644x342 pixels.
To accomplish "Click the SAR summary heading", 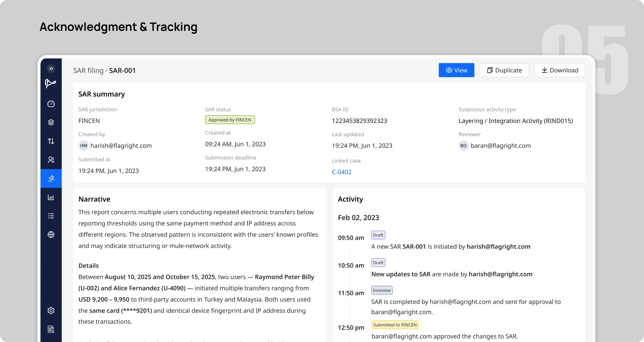I will (102, 94).
